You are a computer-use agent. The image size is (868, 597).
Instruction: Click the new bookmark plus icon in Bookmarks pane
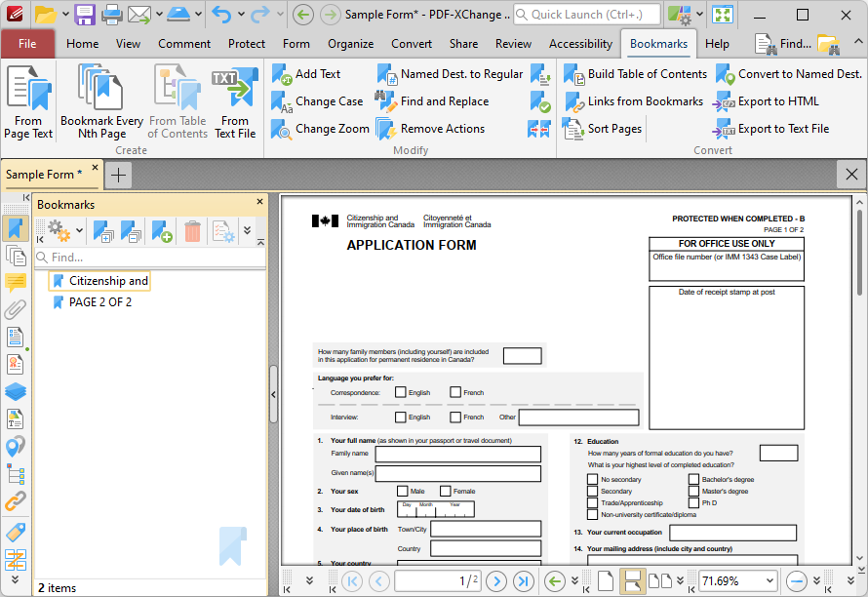click(x=162, y=231)
